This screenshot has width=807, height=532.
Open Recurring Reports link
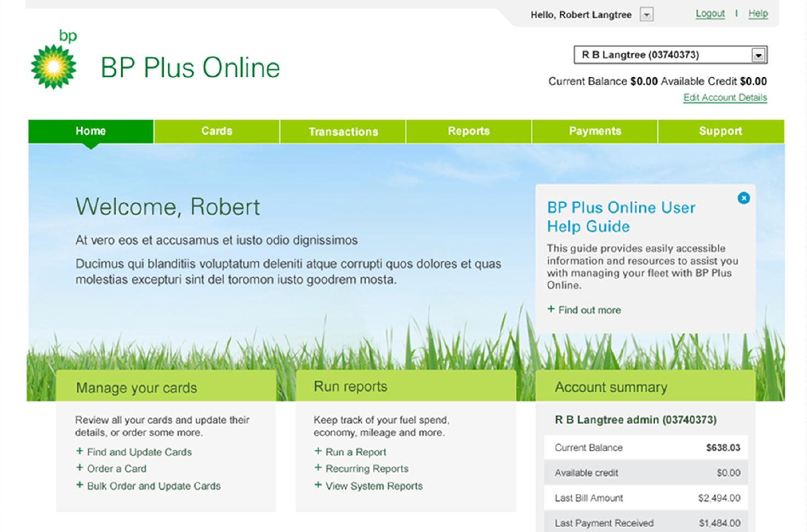coord(361,468)
